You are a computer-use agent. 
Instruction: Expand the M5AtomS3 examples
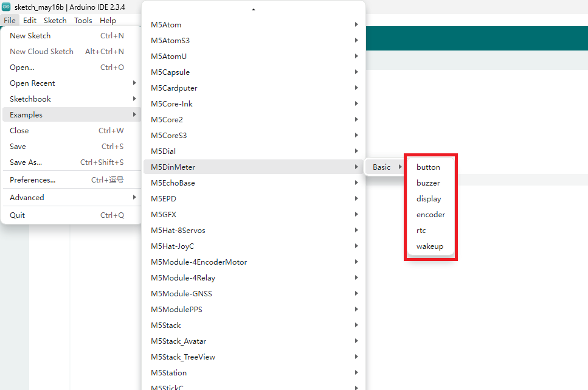[x=254, y=41]
